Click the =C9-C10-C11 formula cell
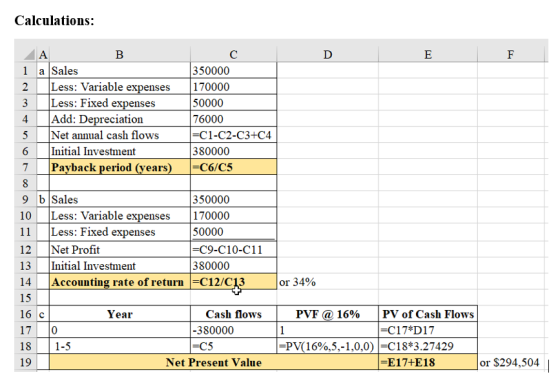Screen dimensions: 560x381 234,250
